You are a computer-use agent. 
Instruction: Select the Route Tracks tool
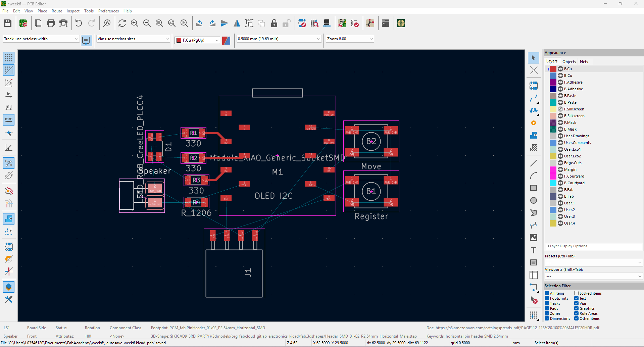[533, 98]
